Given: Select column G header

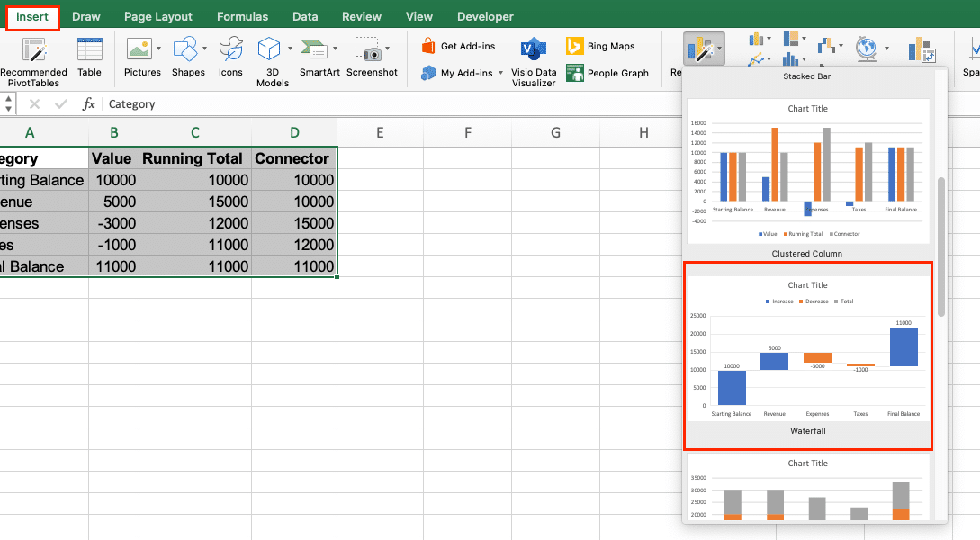Looking at the screenshot, I should 555,132.
